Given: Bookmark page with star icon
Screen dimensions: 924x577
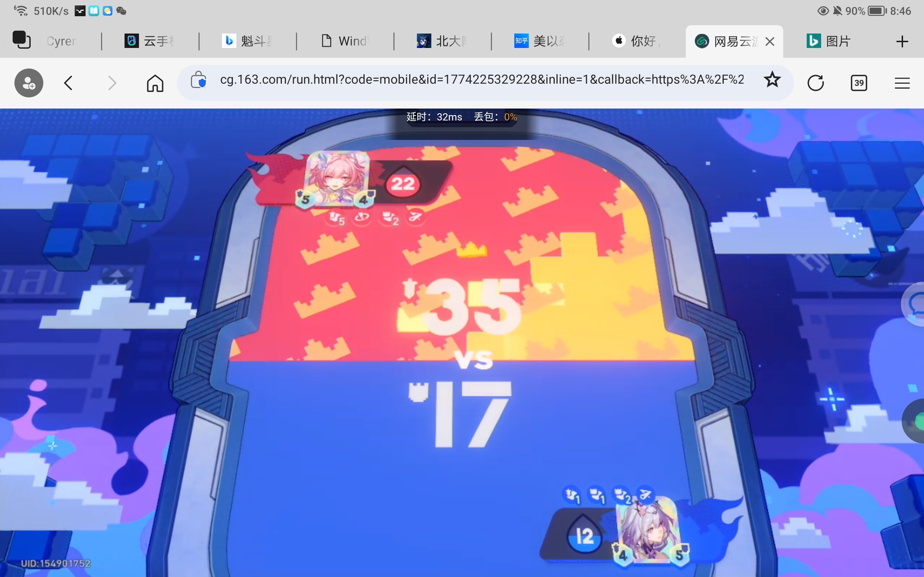Looking at the screenshot, I should [772, 80].
